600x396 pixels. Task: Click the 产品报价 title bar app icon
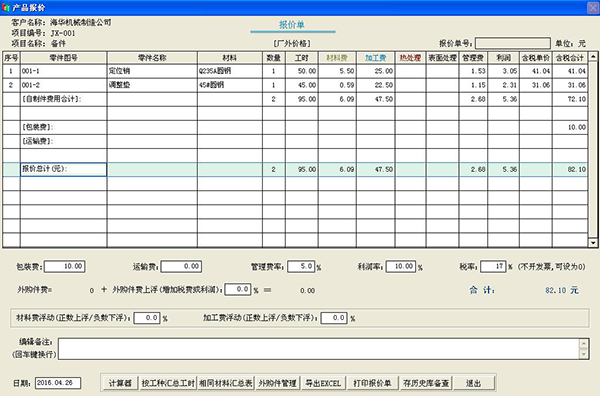(x=6, y=7)
